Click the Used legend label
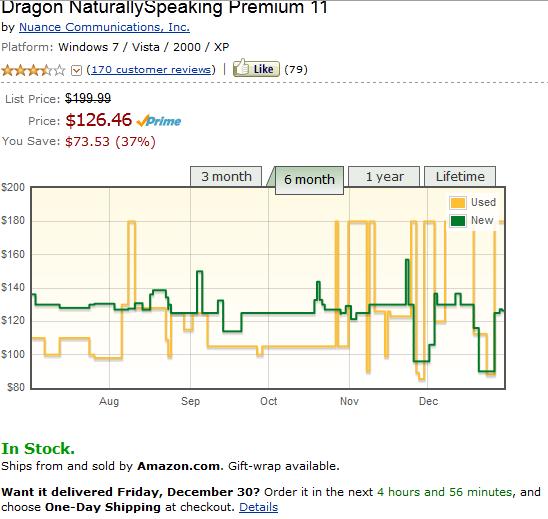548x519 pixels. [483, 202]
